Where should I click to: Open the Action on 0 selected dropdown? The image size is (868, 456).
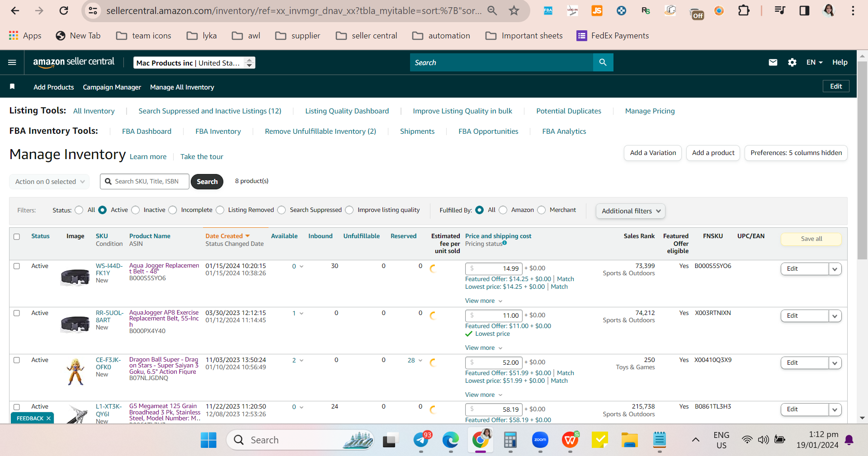click(x=49, y=182)
